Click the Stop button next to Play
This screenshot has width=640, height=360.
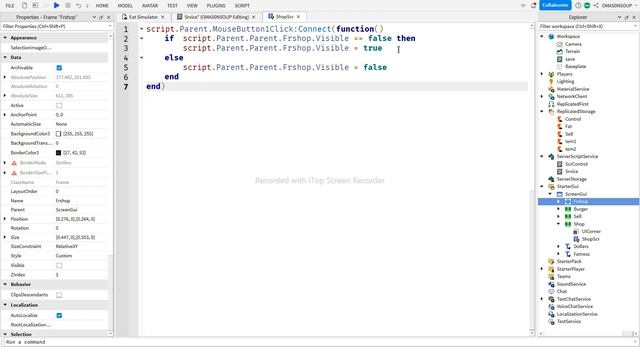[x=68, y=5]
